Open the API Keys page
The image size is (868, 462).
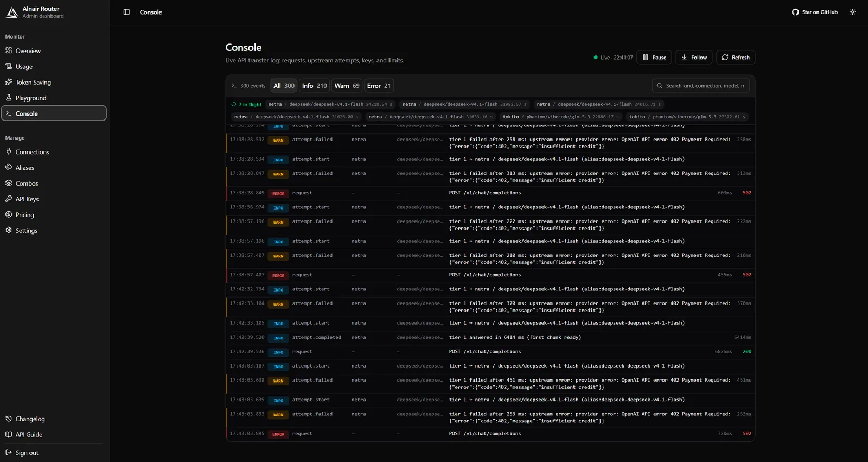point(54,199)
